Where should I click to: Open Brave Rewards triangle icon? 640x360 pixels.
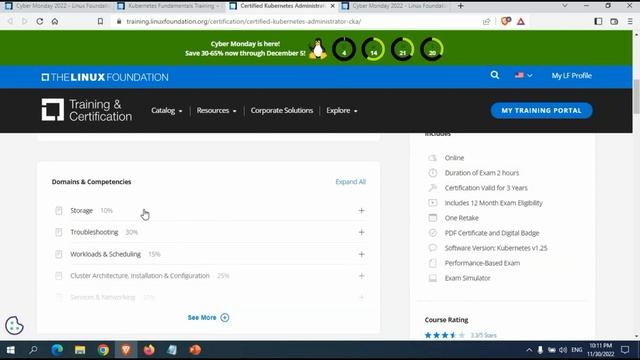pos(521,21)
